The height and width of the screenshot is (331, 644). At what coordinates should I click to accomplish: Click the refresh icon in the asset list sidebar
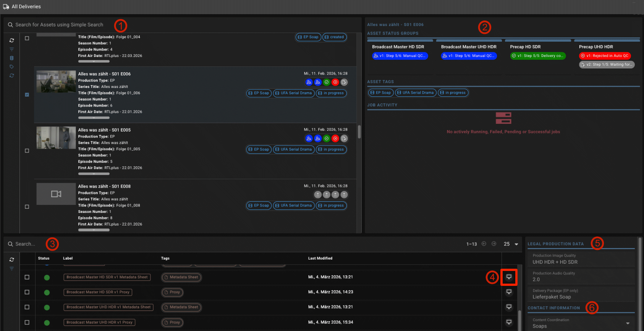pyautogui.click(x=12, y=41)
